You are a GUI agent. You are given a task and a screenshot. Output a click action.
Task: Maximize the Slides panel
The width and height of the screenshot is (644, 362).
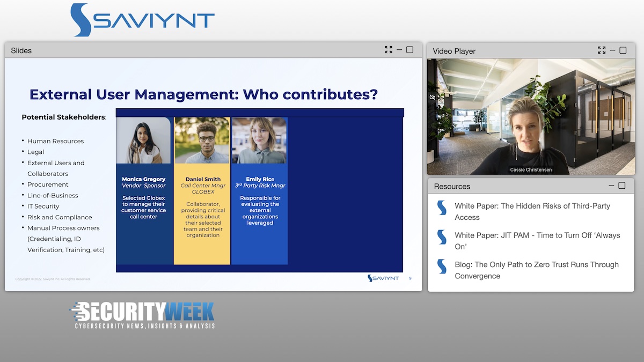409,50
